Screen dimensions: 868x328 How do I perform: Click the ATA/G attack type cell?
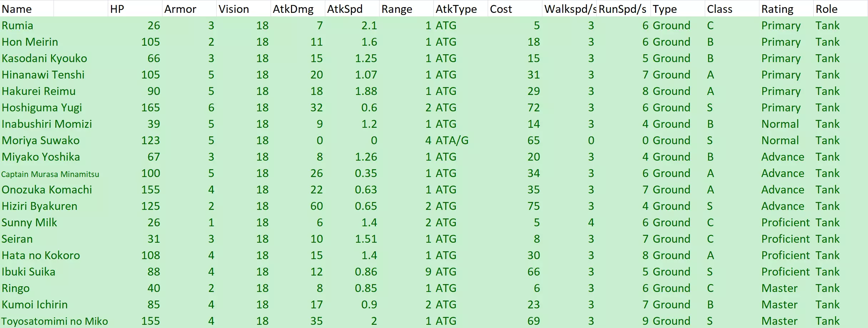pos(452,140)
